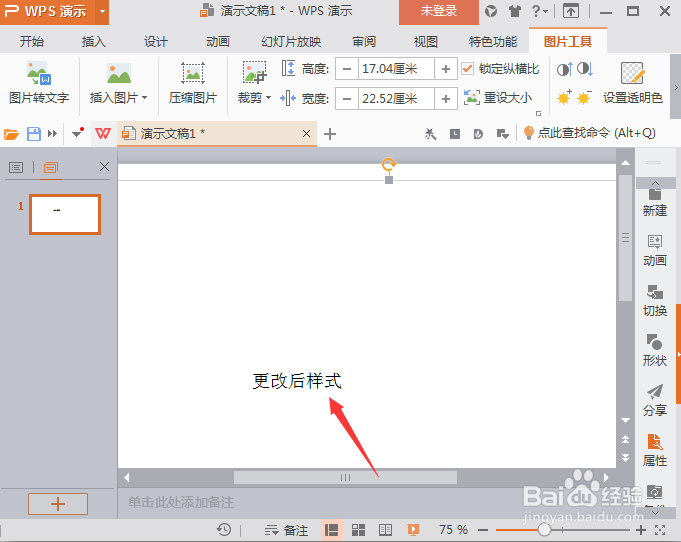Image resolution: width=681 pixels, height=542 pixels.
Task: Switch to reading view icon
Action: click(385, 530)
